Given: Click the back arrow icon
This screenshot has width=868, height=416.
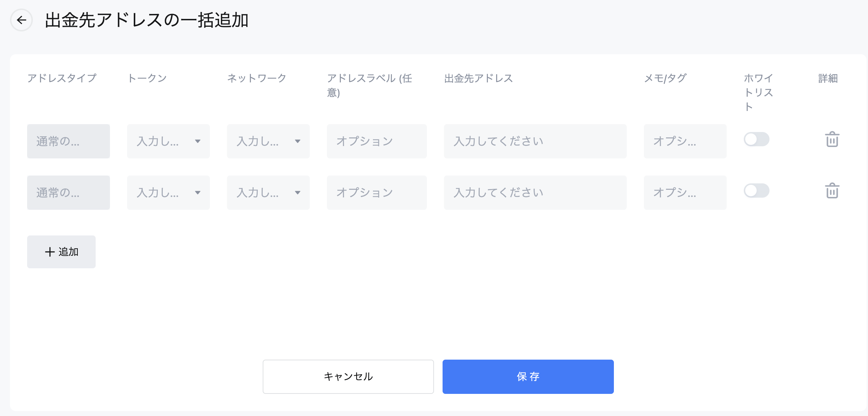Looking at the screenshot, I should 21,20.
